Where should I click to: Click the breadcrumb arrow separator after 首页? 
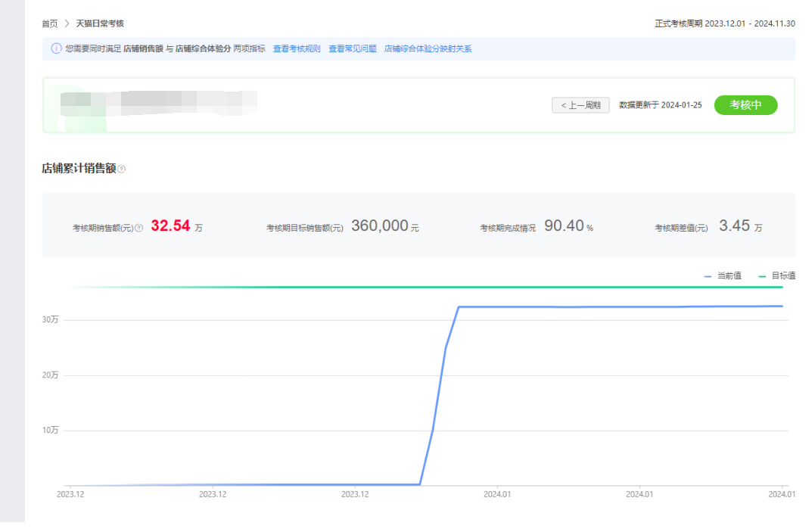coord(67,24)
